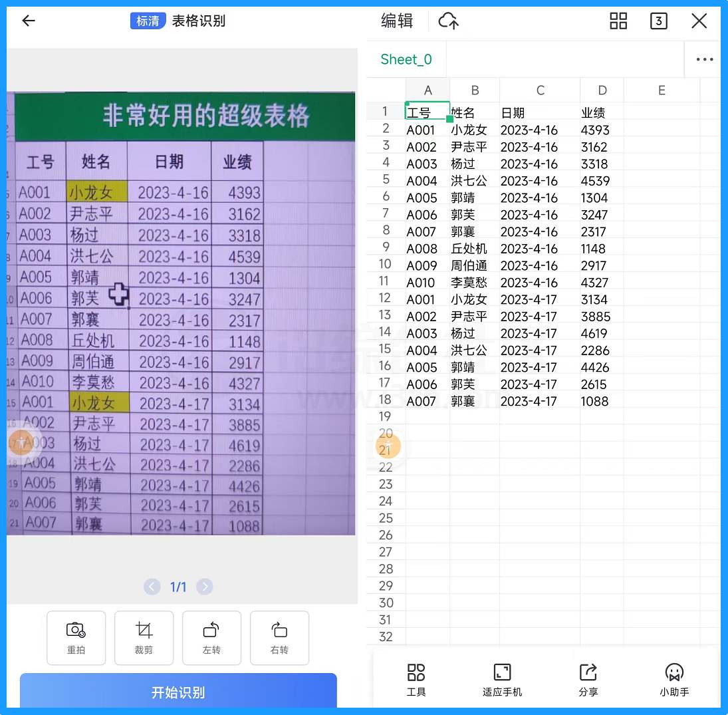Image resolution: width=728 pixels, height=715 pixels.
Task: Select column E header
Action: (x=662, y=90)
